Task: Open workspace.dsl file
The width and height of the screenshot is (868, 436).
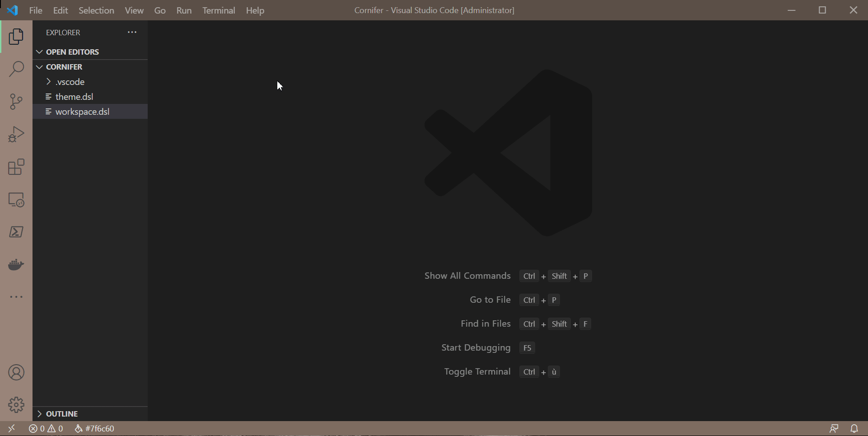Action: pos(90,112)
